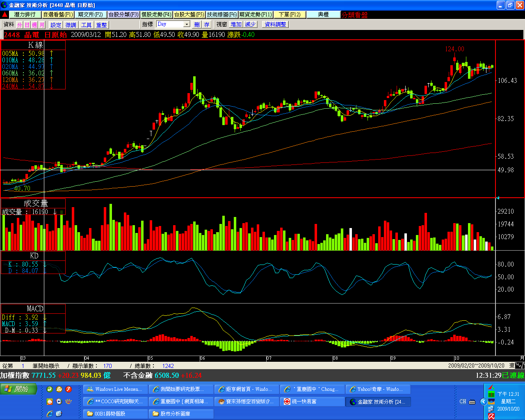Image resolution: width=525 pixels, height=420 pixels.
Task: Open the 指標 Day dropdown
Action: (187, 24)
